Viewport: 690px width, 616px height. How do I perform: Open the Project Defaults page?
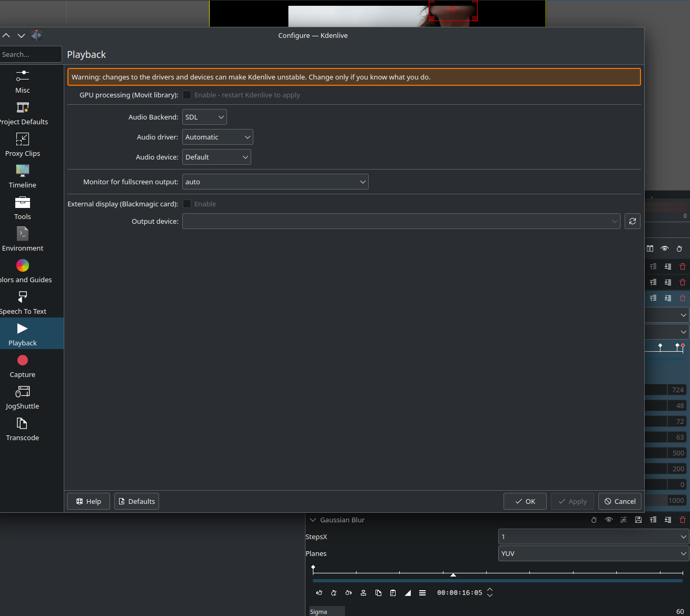(23, 113)
